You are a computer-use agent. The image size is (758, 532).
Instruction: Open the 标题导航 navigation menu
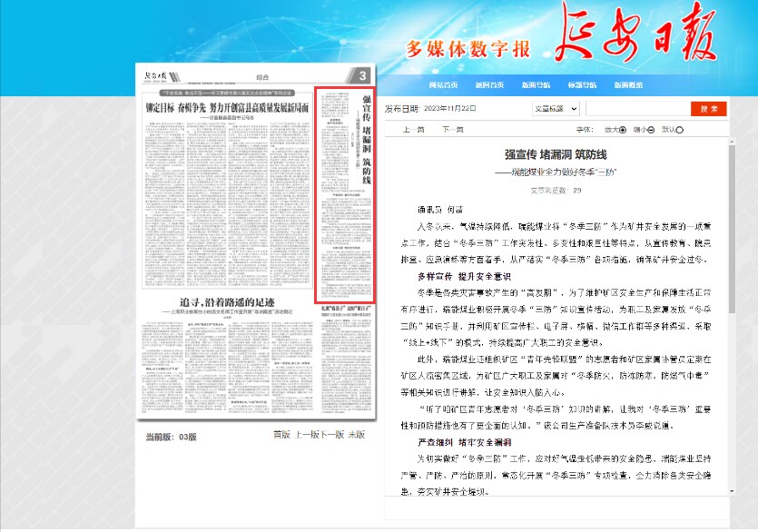tap(582, 85)
